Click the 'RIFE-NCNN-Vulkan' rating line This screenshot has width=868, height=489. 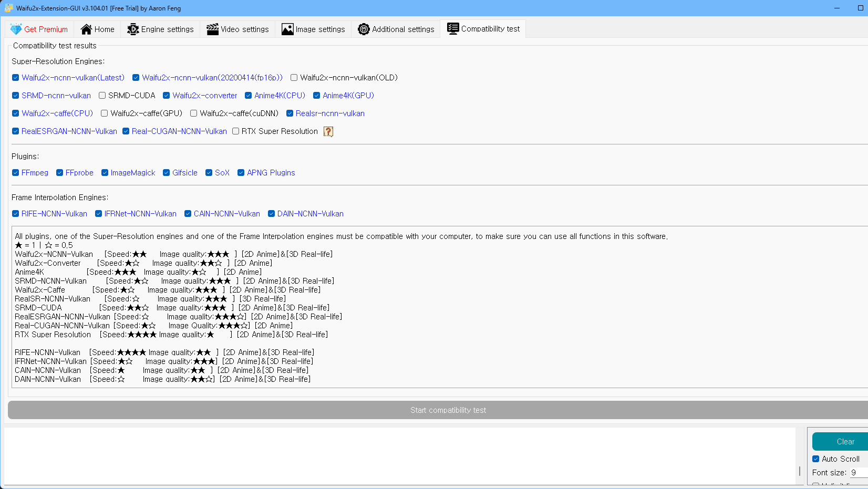pos(164,352)
